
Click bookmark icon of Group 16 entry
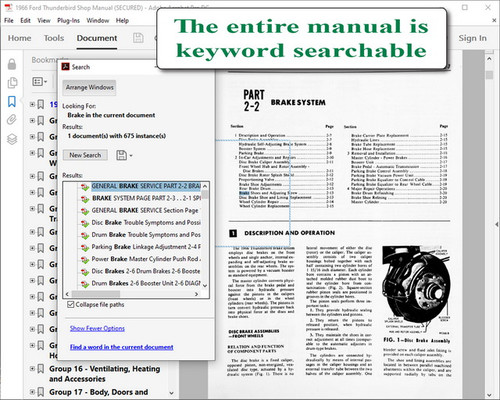click(x=41, y=369)
